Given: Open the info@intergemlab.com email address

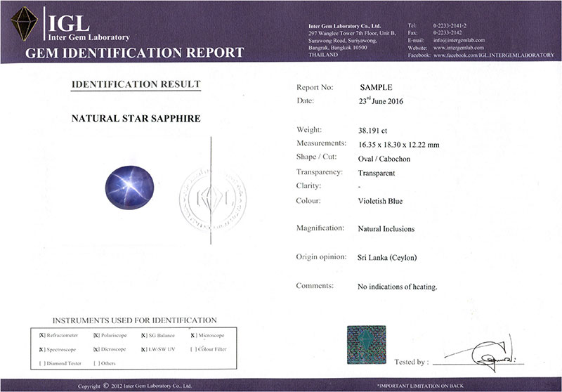Looking at the screenshot, I should tap(459, 40).
